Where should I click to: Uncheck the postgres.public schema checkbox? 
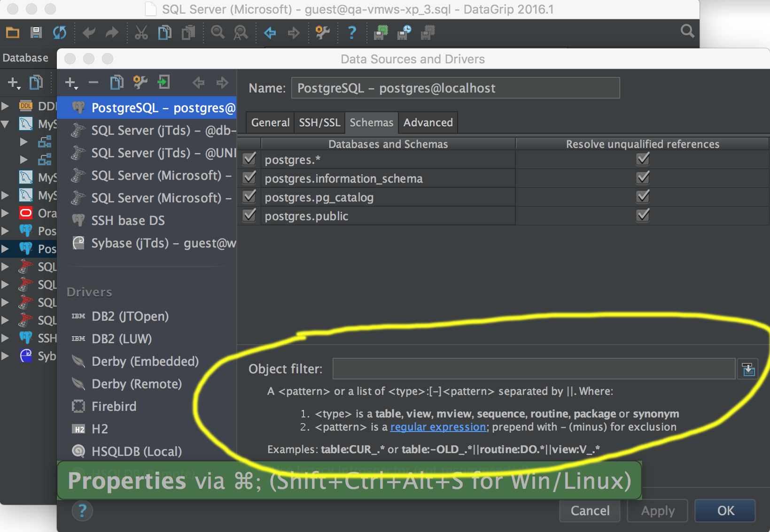tap(249, 216)
